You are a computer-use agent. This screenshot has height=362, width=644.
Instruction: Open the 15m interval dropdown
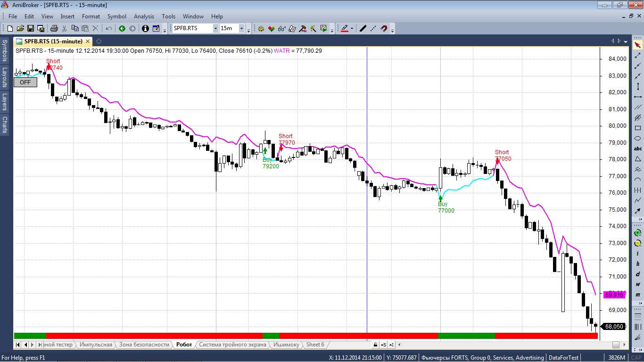(241, 28)
